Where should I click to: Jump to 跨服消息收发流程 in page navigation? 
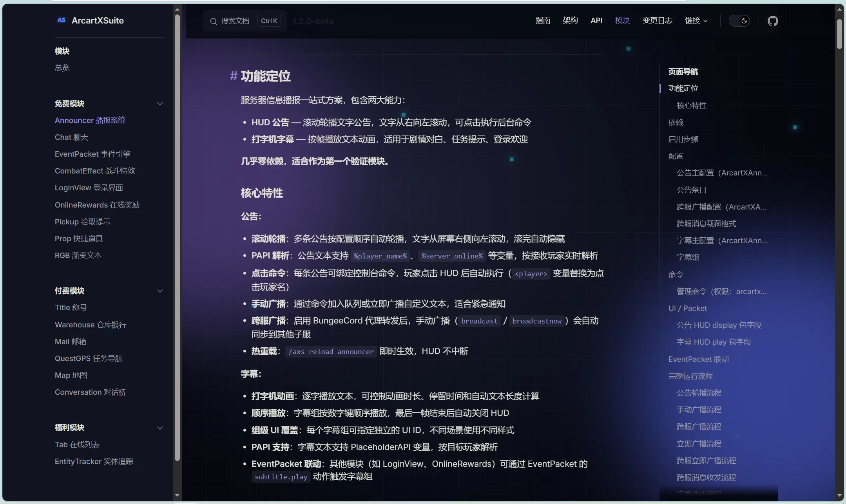[707, 477]
